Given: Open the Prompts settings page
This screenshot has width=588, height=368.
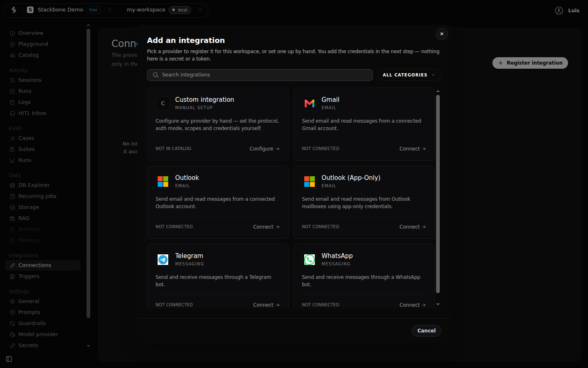Looking at the screenshot, I should (x=43, y=312).
